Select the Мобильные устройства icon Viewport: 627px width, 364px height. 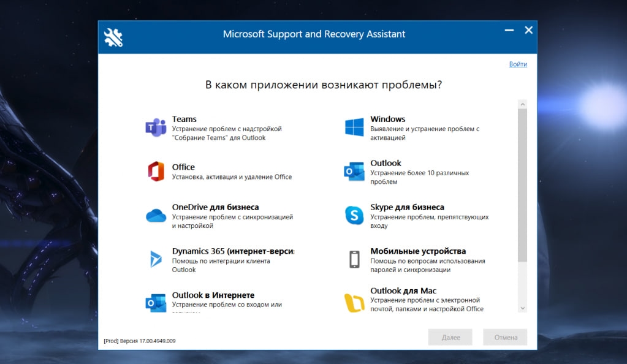pos(354,258)
